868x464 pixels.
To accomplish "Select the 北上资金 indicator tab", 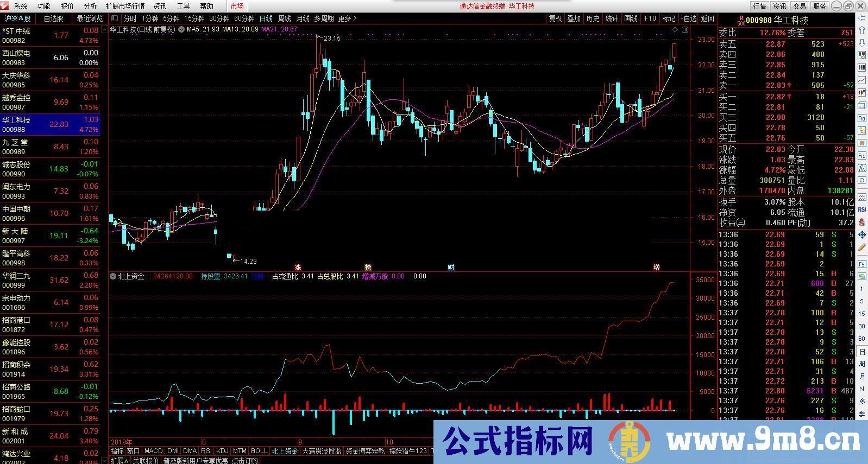I will 285,451.
